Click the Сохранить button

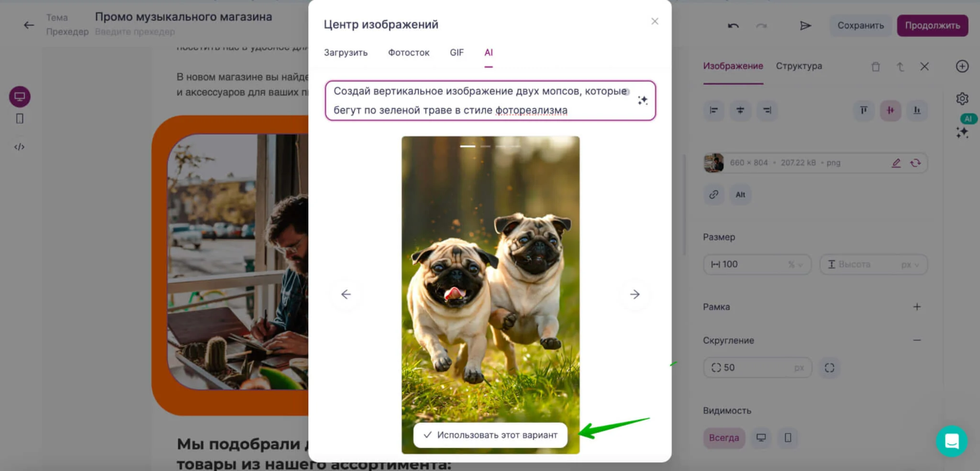tap(860, 25)
